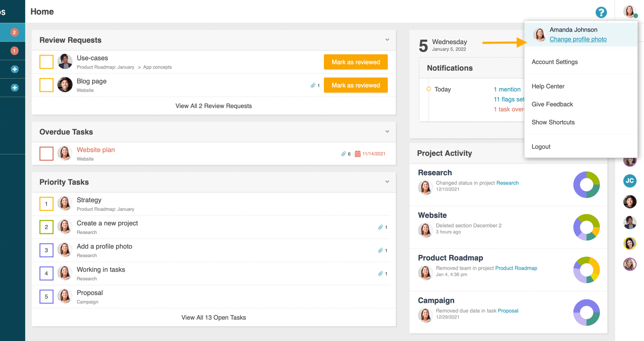Click the paperclip icon on Working in tasks
The image size is (644, 341).
tap(380, 274)
